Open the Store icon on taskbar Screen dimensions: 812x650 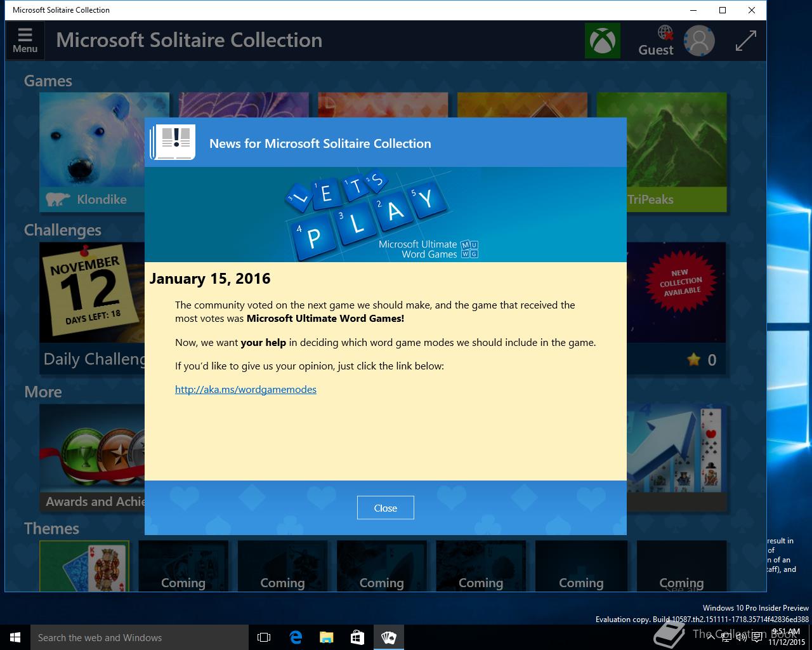(x=357, y=637)
